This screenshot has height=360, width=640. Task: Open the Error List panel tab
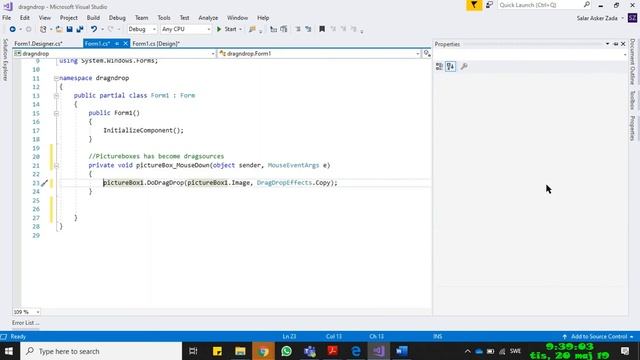[x=25, y=323]
